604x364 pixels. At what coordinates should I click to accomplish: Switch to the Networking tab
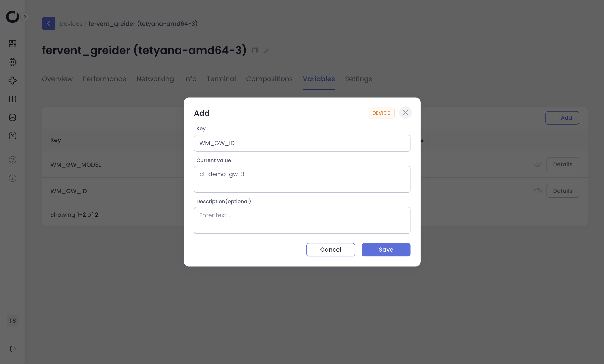click(155, 79)
